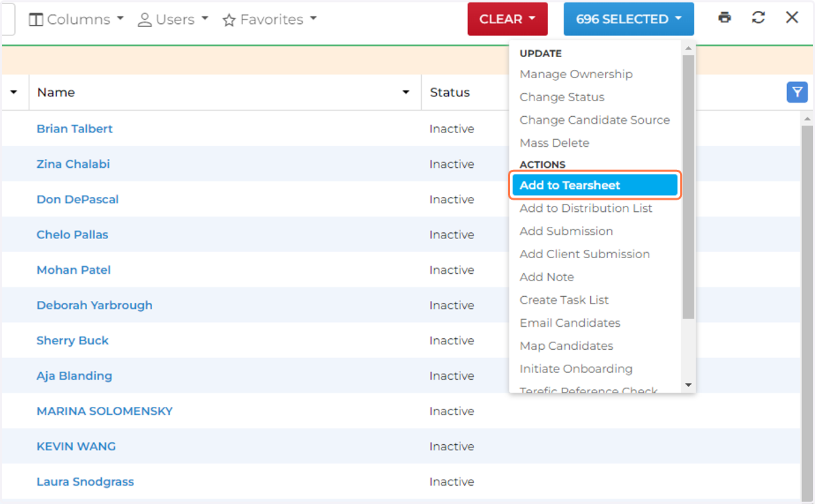
Task: Open the arrow left of the Name column
Action: click(14, 92)
